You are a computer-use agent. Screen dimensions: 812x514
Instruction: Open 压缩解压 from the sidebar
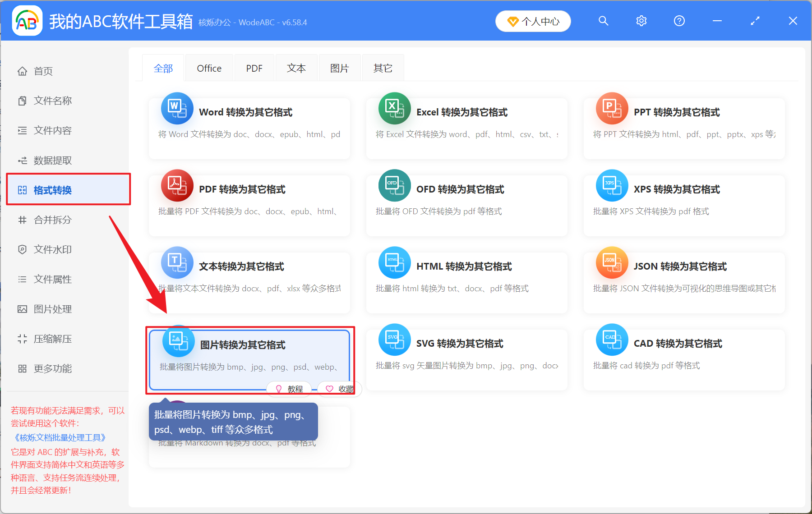point(52,339)
